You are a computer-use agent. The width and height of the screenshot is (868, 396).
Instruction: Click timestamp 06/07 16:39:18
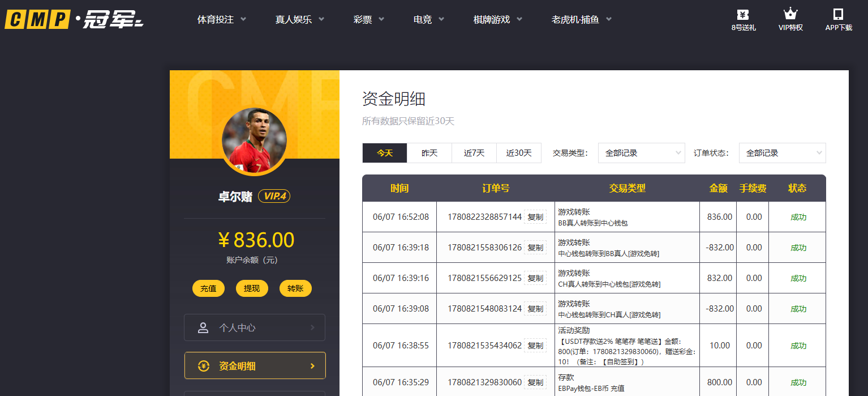pos(401,248)
